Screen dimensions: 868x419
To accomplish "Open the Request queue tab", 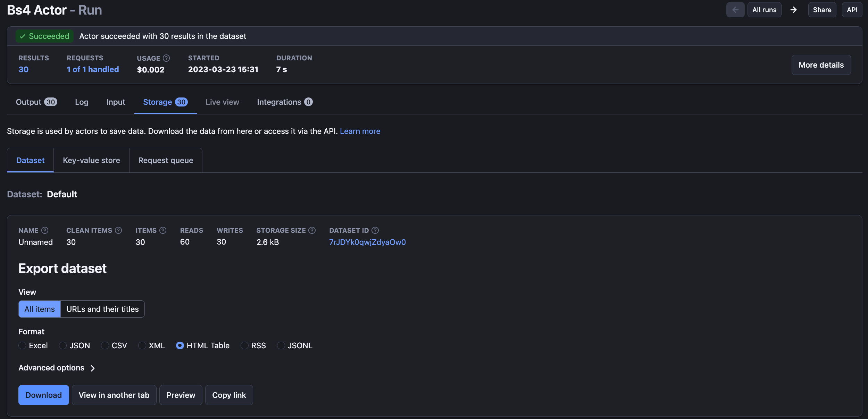I will pos(166,160).
